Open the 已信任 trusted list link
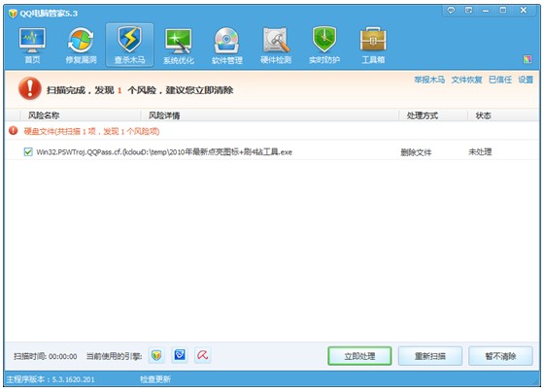545x392 pixels. (500, 80)
